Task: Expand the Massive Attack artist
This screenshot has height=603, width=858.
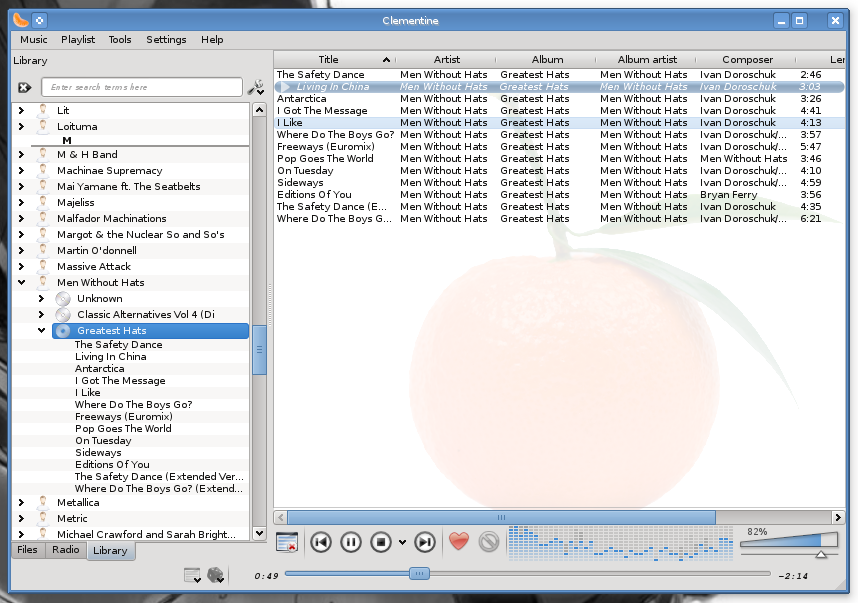Action: click(x=21, y=266)
